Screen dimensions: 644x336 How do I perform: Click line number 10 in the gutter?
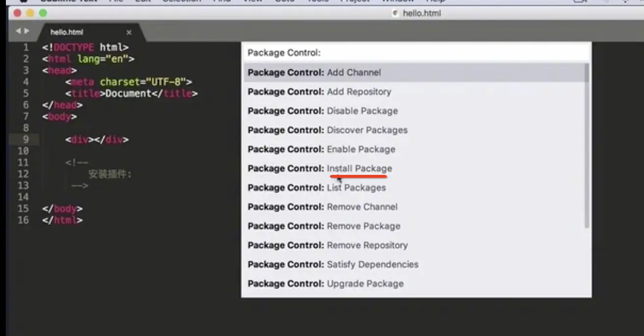(x=23, y=151)
